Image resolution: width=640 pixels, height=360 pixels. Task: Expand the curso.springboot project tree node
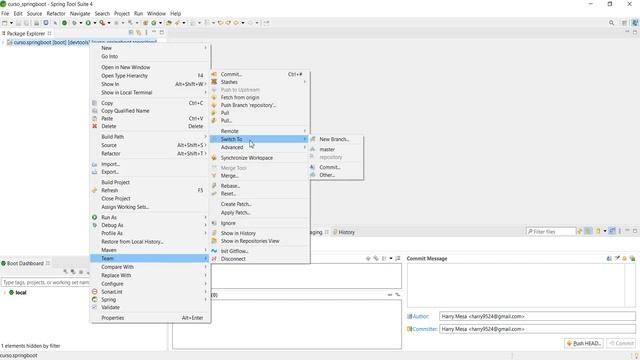pyautogui.click(x=3, y=42)
